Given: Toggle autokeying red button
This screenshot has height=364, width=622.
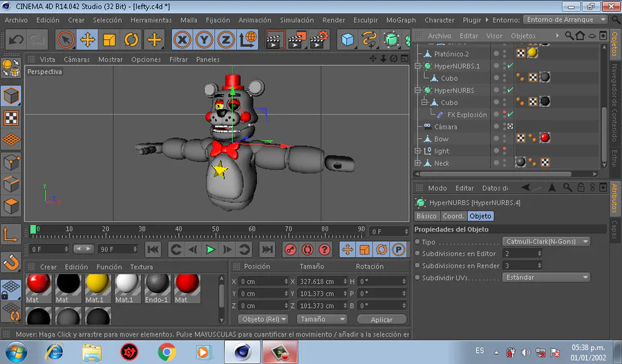Looking at the screenshot, I should pos(308,249).
